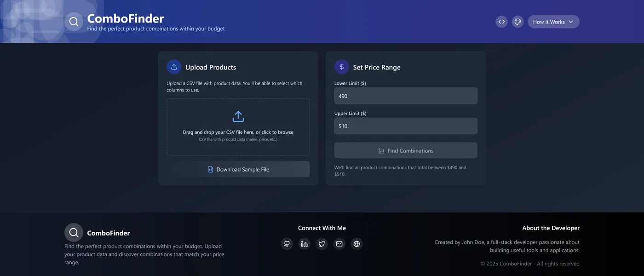
Task: Click the ComboFinder header title
Action: coord(126,18)
